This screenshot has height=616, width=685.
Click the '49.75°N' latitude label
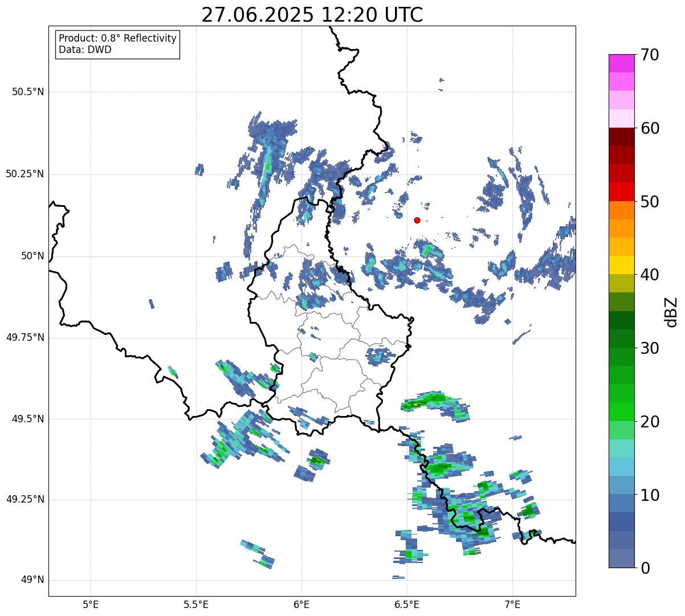[25, 337]
